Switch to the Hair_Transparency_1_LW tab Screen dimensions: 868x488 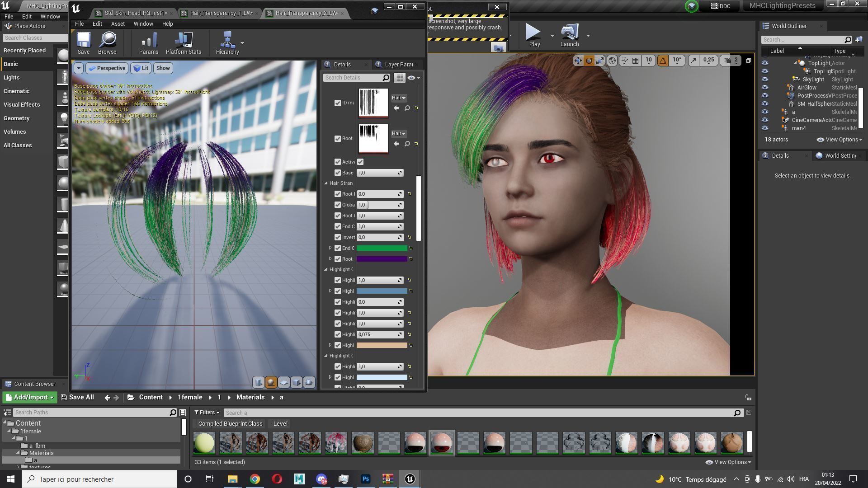click(x=220, y=13)
